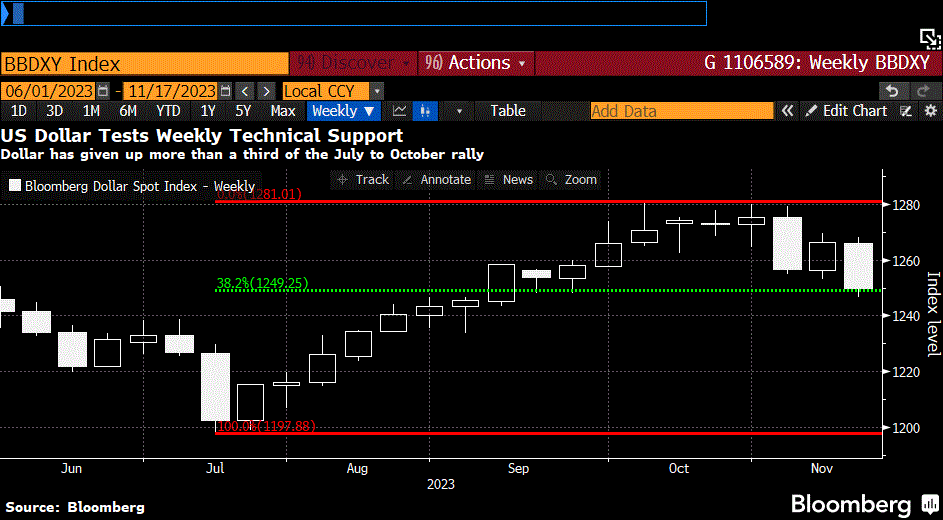Open chart type options dropdown arrow
Viewport: 943px width, 520px height.
tap(460, 111)
